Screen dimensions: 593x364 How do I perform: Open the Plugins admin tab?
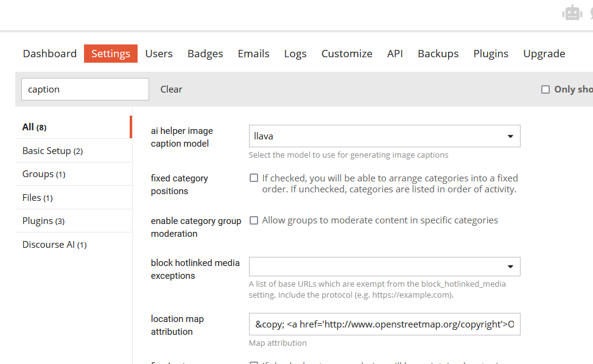[491, 54]
